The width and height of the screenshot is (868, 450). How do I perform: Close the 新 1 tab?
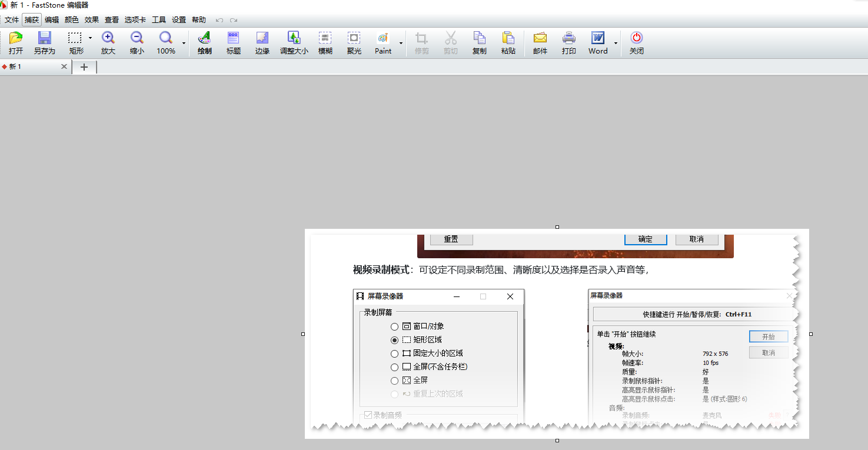(64, 67)
